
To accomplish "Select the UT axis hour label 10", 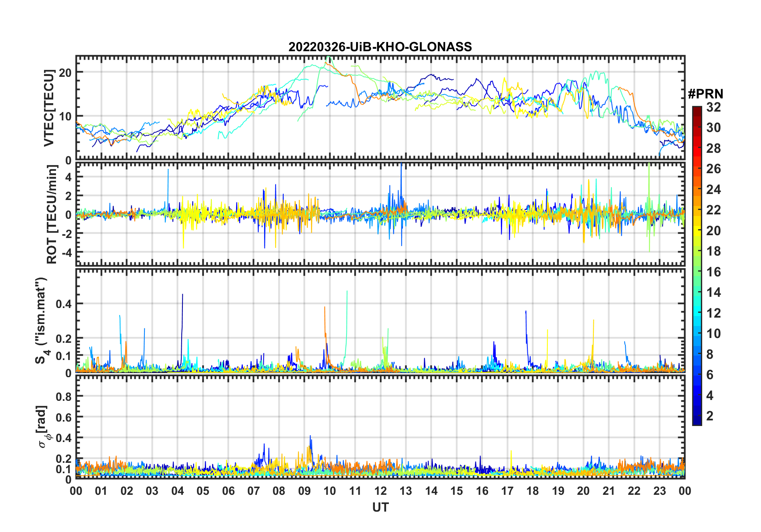I will pyautogui.click(x=330, y=491).
